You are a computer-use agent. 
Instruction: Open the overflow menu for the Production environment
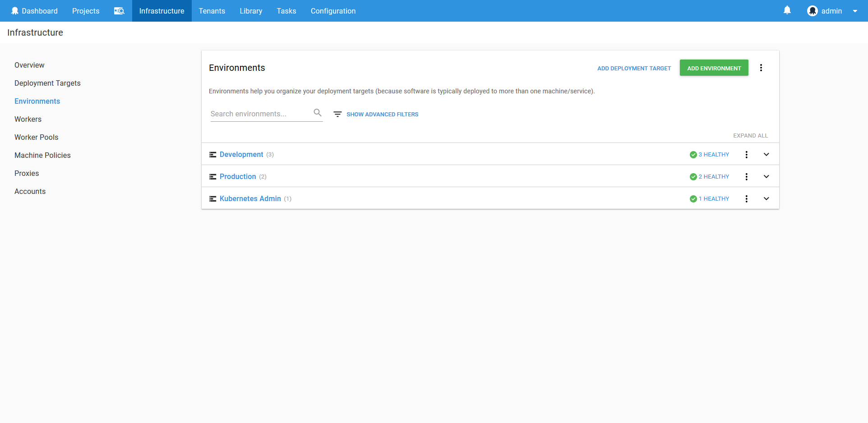pos(746,176)
